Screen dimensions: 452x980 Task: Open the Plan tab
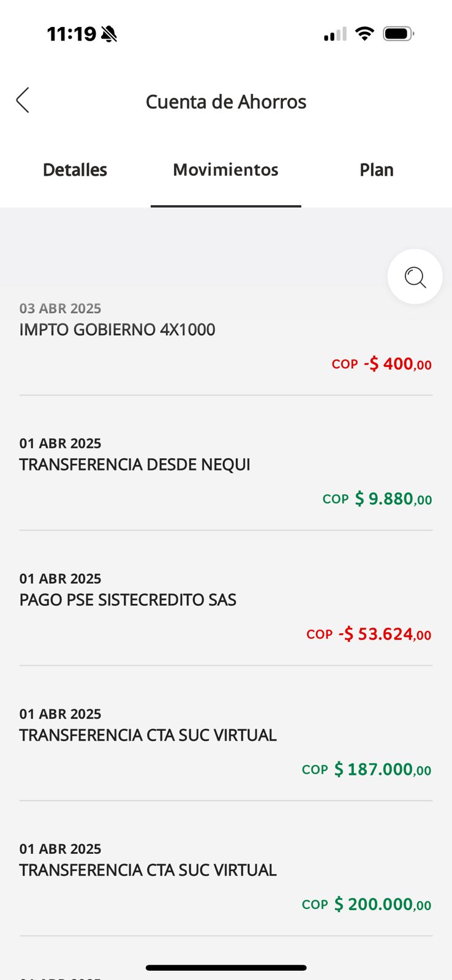coord(376,170)
